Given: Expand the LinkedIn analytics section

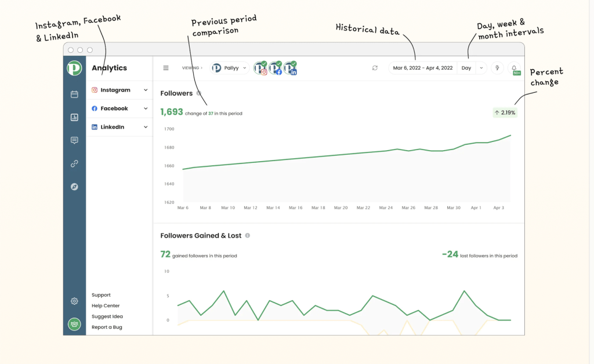Looking at the screenshot, I should click(x=146, y=127).
